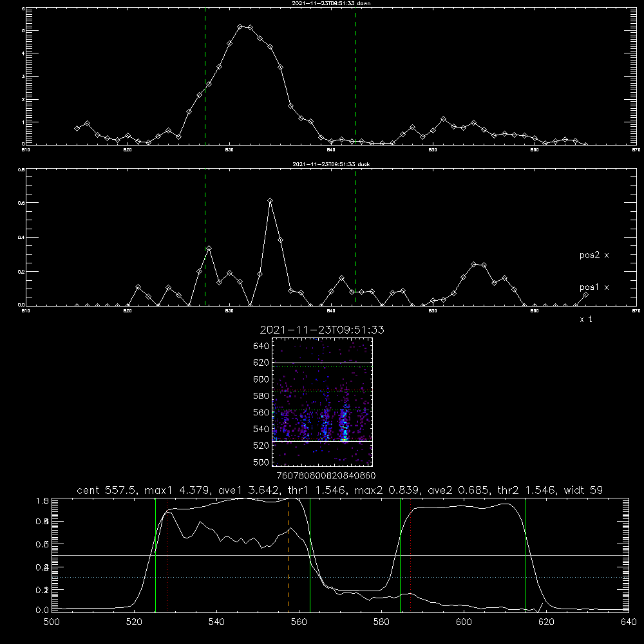
Task: Open the colored heatmap image panel
Action: [322, 402]
